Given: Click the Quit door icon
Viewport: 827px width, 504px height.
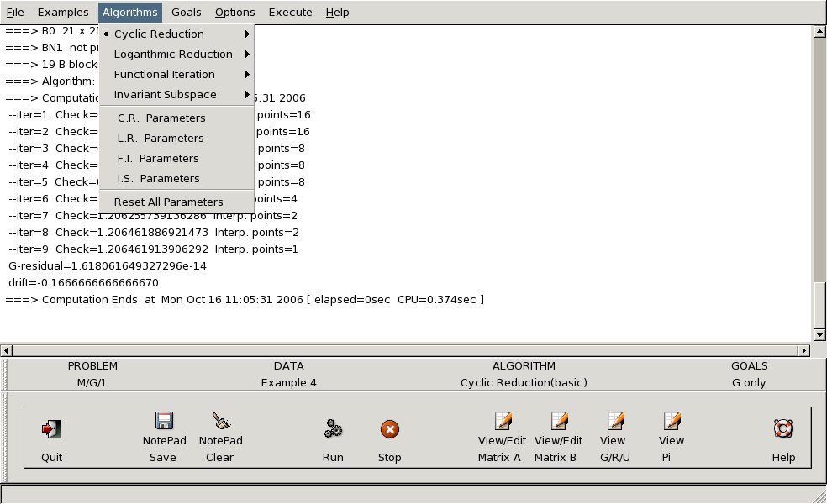Looking at the screenshot, I should coord(51,429).
